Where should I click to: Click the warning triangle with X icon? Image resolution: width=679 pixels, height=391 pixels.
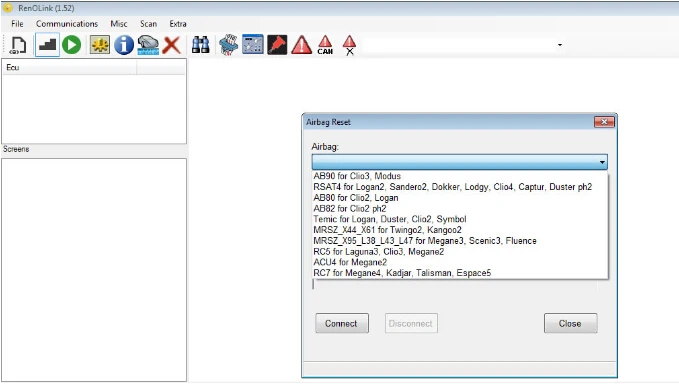point(349,45)
